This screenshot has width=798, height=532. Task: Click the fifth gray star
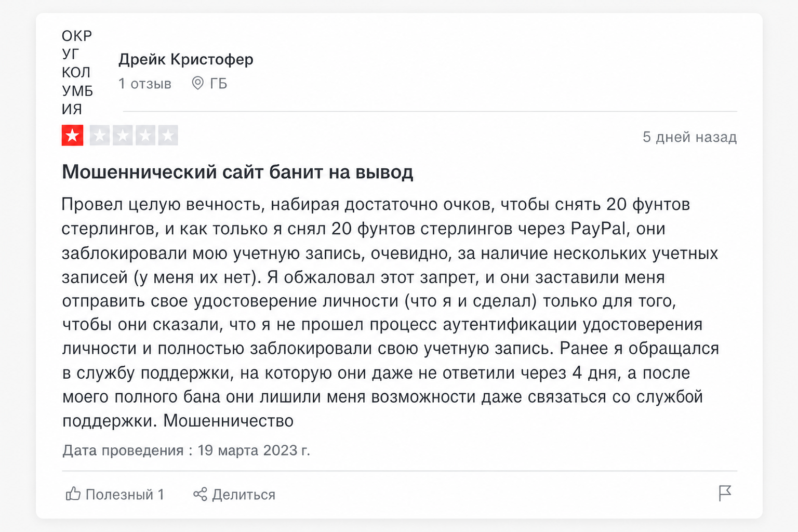pyautogui.click(x=168, y=136)
